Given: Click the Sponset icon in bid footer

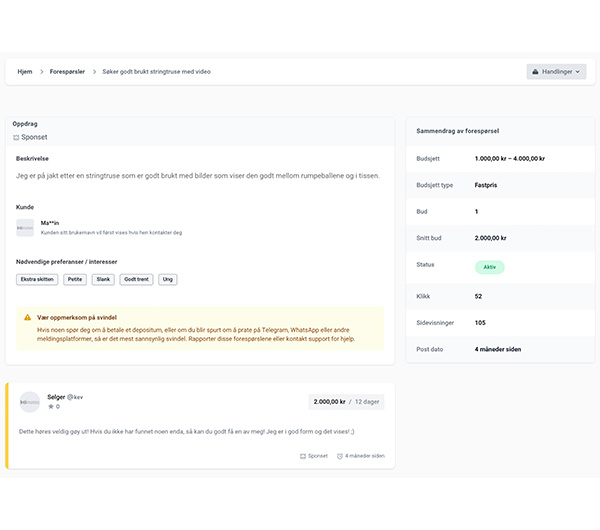Looking at the screenshot, I should point(303,456).
